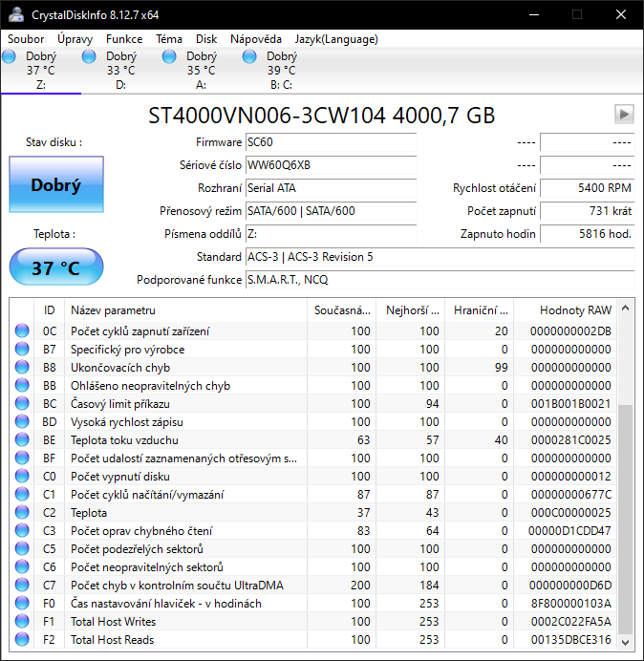Select the B: C: drive status orb

250,57
